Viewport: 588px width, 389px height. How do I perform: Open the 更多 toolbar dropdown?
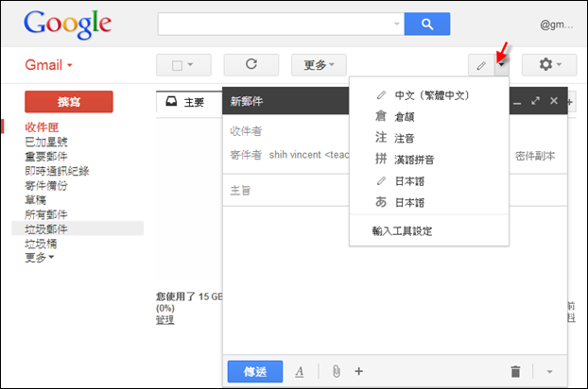point(319,65)
